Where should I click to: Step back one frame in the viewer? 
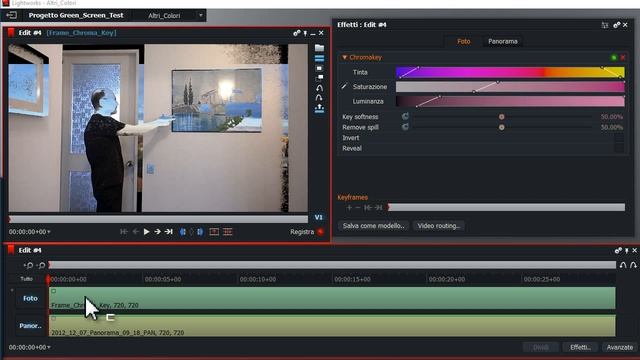tap(136, 232)
